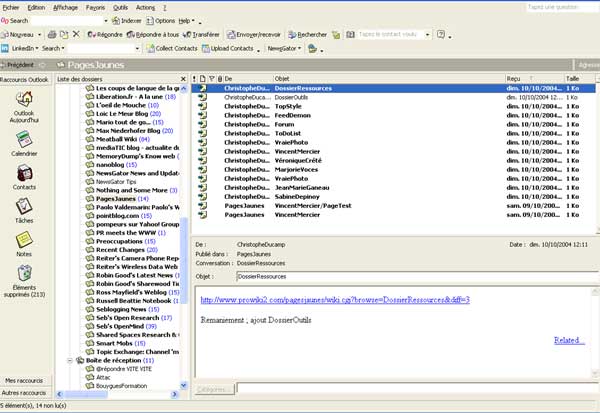Open the NewsGator dropdown menu
Screen dimensions: 600x413
(x=285, y=48)
